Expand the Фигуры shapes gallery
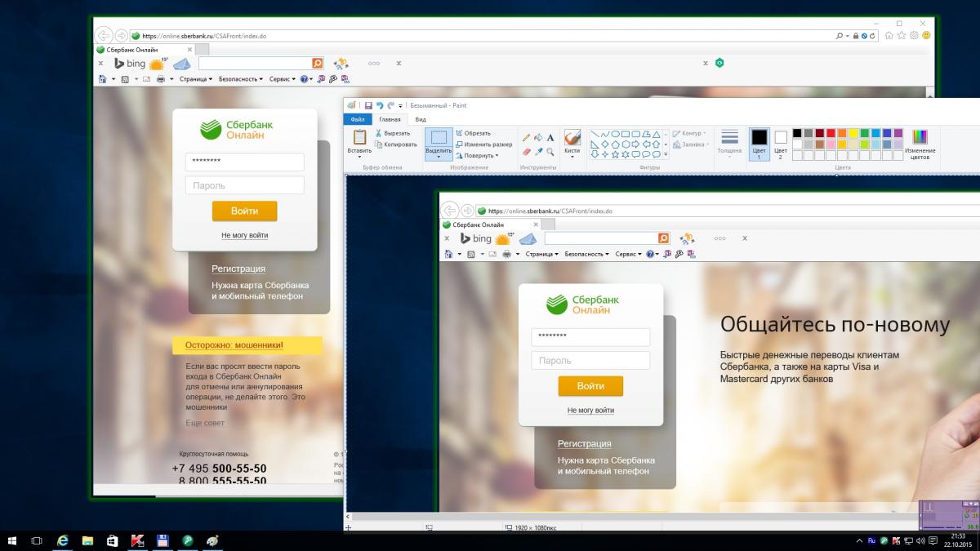Viewport: 980px width, 551px height. [666, 153]
